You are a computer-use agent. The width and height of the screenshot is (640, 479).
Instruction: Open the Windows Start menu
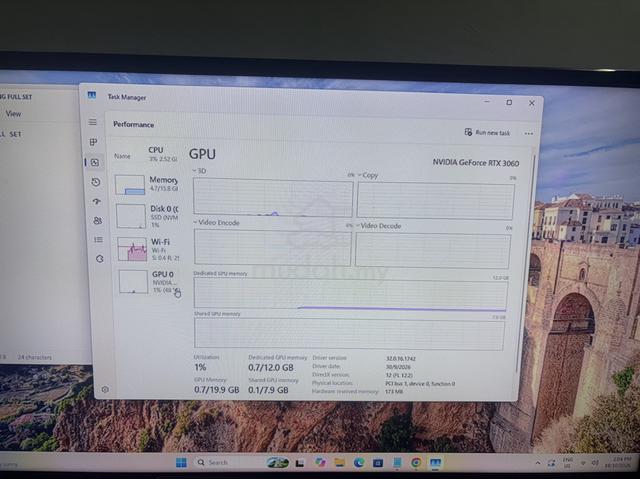[x=181, y=462]
